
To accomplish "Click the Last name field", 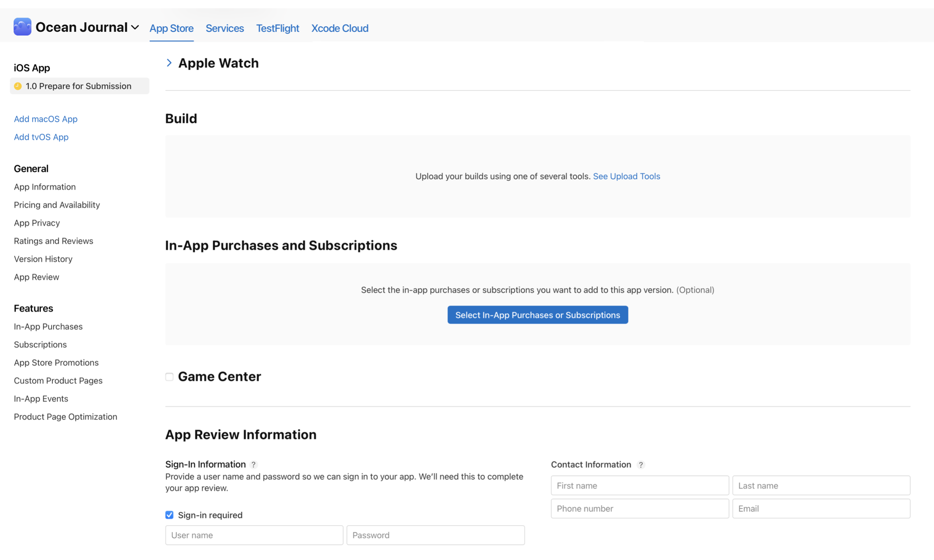I will coord(821,486).
